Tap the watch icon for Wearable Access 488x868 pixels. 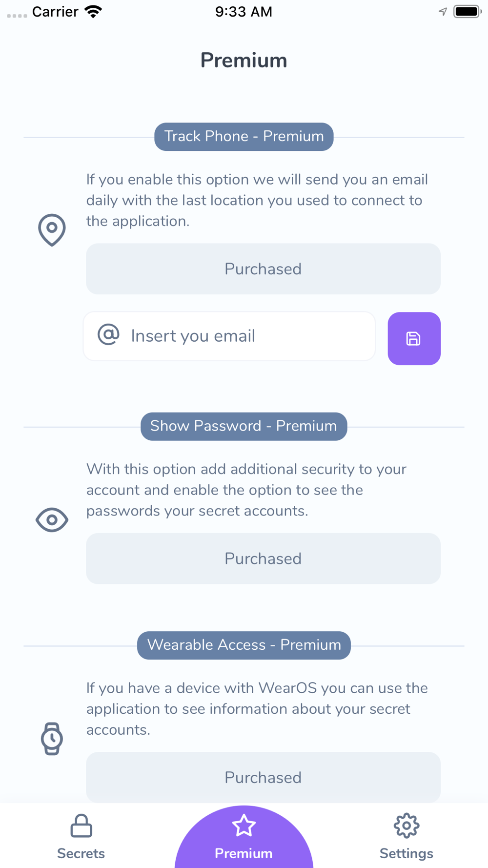click(x=52, y=739)
